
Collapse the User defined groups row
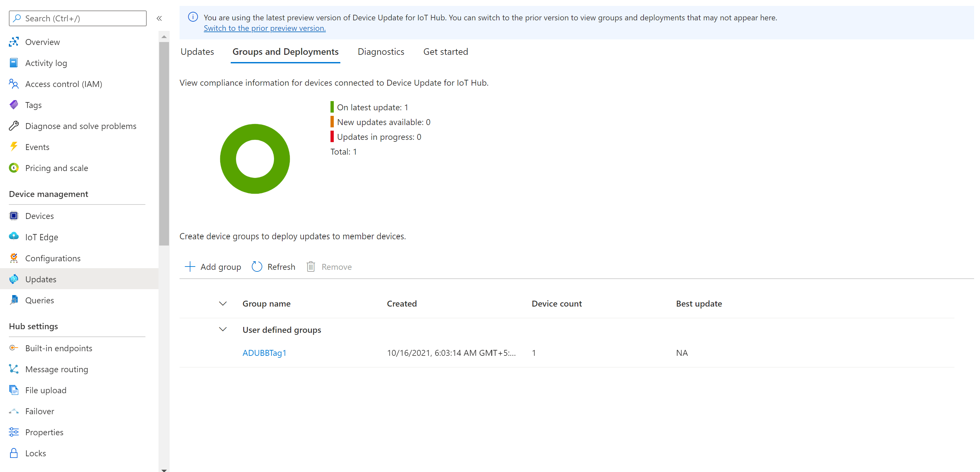coord(223,329)
